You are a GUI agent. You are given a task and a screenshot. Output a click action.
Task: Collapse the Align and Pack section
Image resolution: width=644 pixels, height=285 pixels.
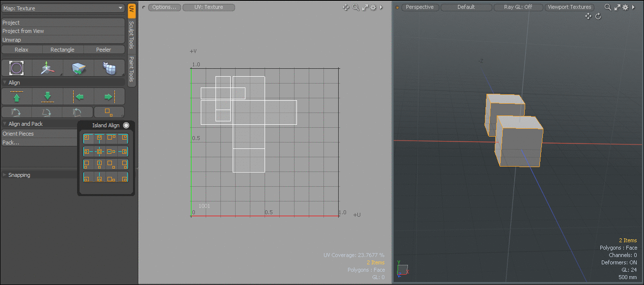pyautogui.click(x=5, y=124)
